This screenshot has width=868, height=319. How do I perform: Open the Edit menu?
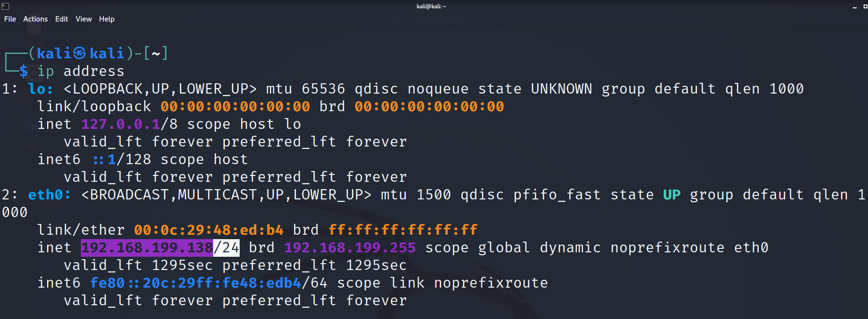pos(62,19)
